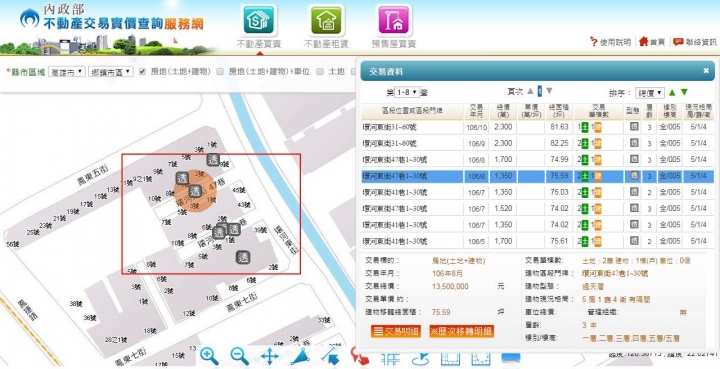This screenshot has height=369, width=720.
Task: Open 交易明細 transaction details button
Action: (396, 331)
